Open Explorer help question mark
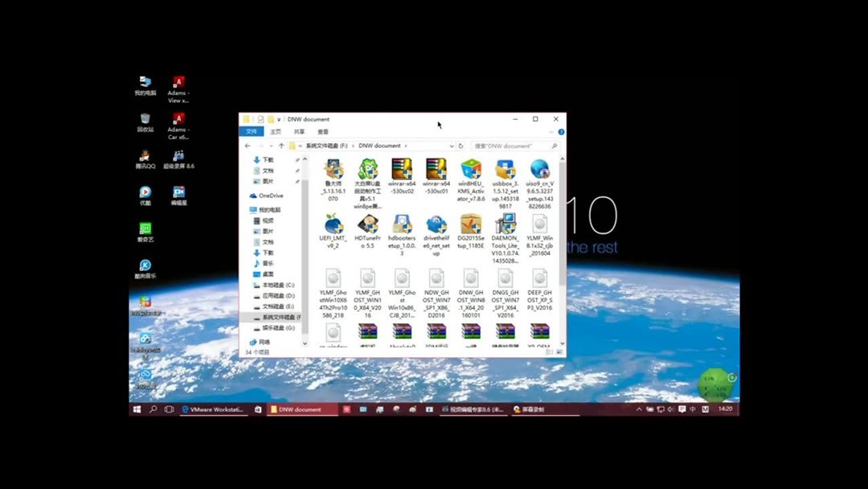Image resolution: width=868 pixels, height=489 pixels. tap(561, 132)
